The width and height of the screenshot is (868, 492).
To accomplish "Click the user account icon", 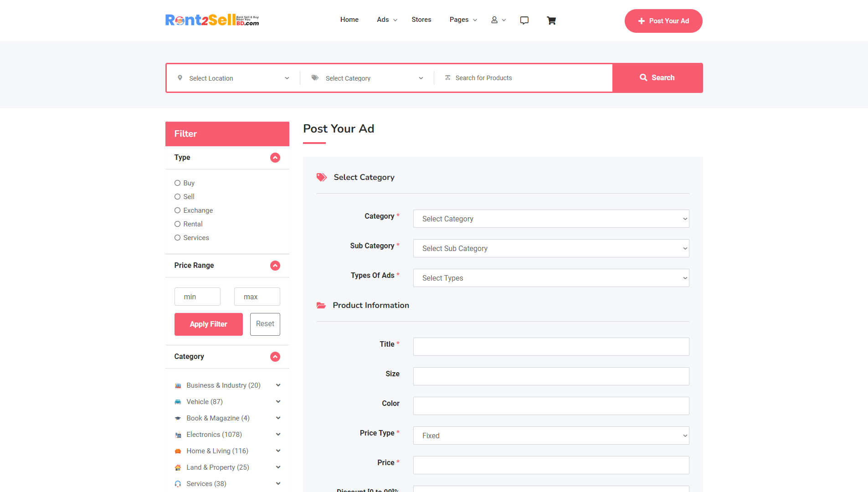I will click(x=494, y=20).
